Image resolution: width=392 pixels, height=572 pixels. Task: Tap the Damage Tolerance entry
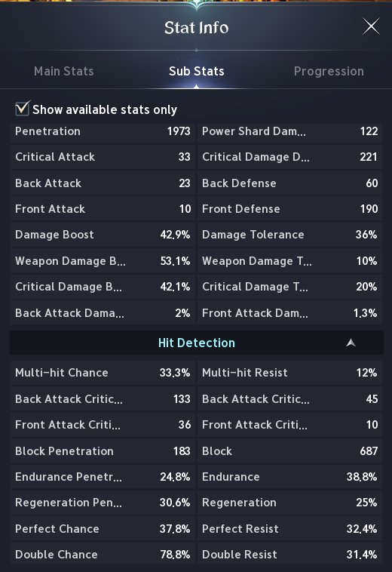(289, 235)
